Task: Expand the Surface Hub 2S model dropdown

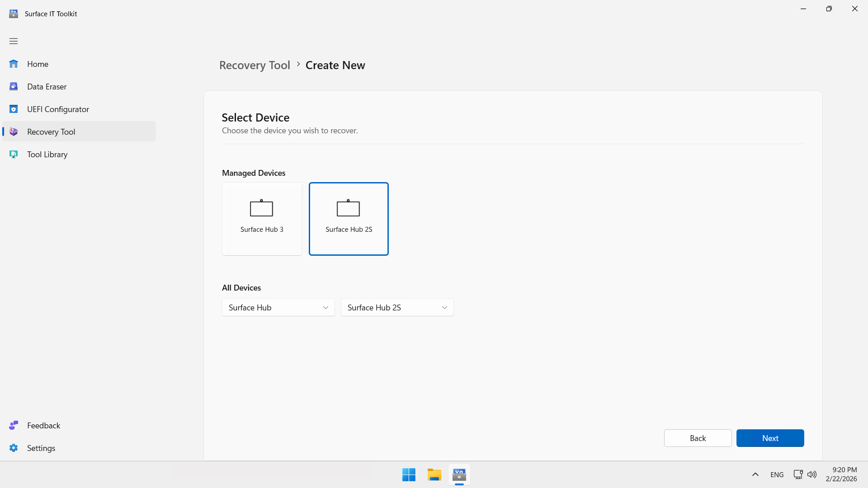Action: [397, 308]
